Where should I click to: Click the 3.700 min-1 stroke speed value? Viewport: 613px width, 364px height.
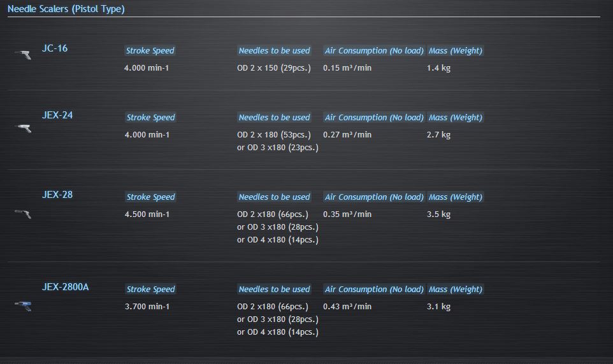point(147,307)
